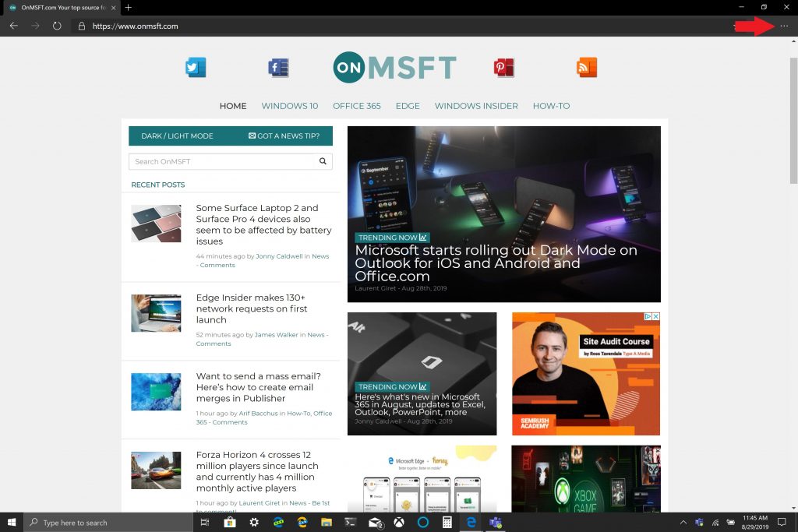The width and height of the screenshot is (798, 532).
Task: Open Xbox app from taskbar
Action: click(399, 523)
